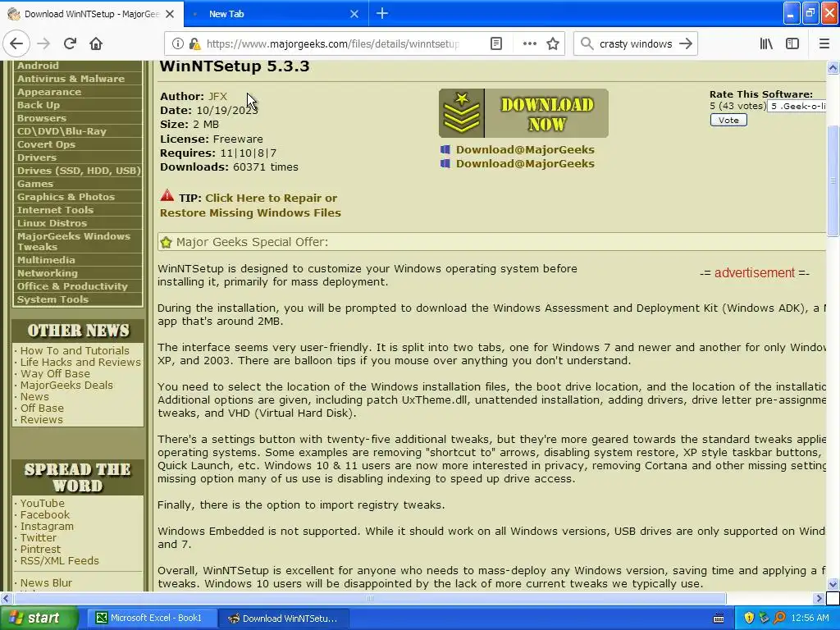Viewport: 840px width, 630px height.
Task: Go back to the previous page
Action: click(x=16, y=44)
